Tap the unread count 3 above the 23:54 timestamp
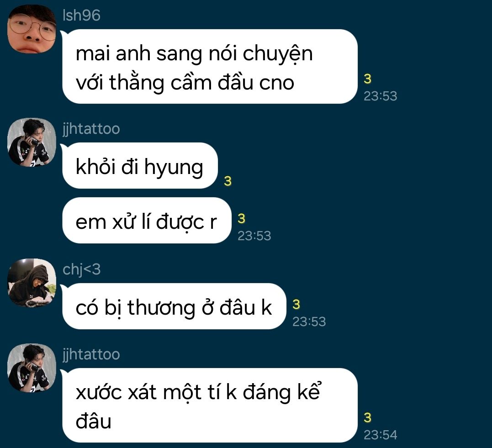Screen dimensions: 492x448 (x=367, y=417)
